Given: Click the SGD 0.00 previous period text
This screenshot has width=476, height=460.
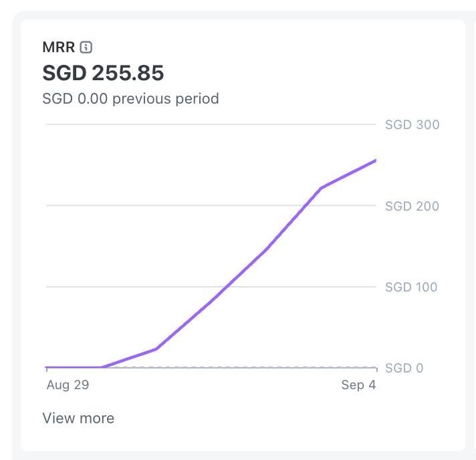Looking at the screenshot, I should pyautogui.click(x=130, y=99).
